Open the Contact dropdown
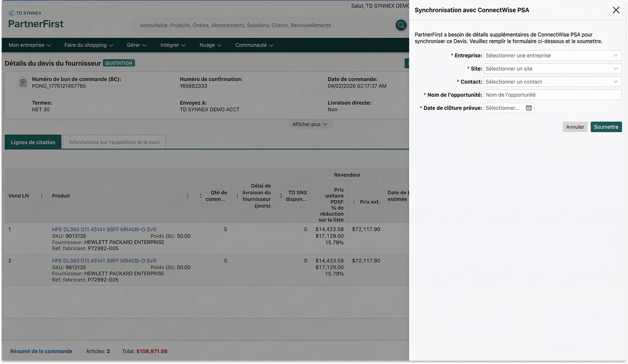Viewport: 628px width, 364px height. [552, 82]
